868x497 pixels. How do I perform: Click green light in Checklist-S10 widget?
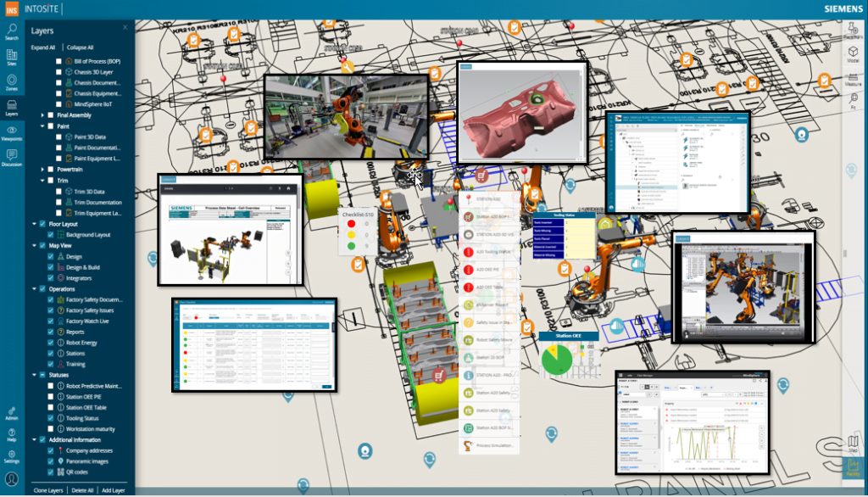[351, 246]
